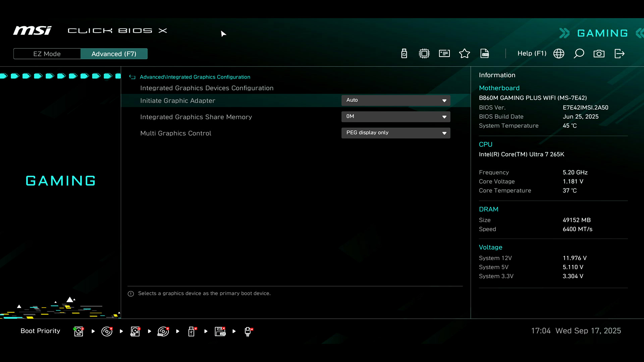Click the CPU chip icon in the toolbar
Viewport: 644px width, 362px height.
click(x=424, y=54)
